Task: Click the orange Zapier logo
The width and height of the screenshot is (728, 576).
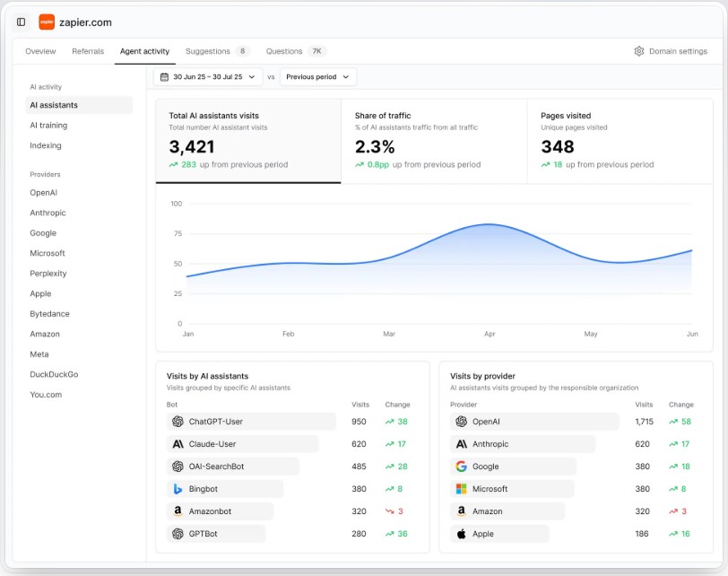Action: click(47, 22)
